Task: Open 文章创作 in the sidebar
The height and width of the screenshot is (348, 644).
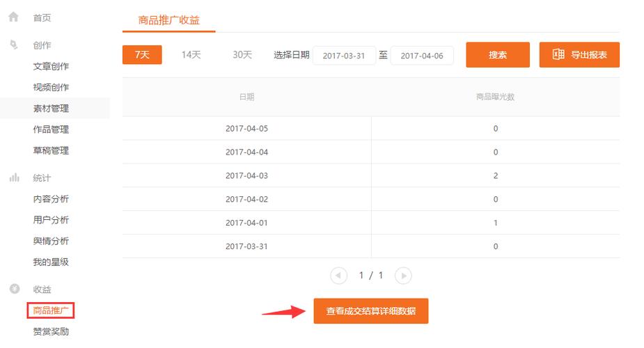Action: pos(51,66)
